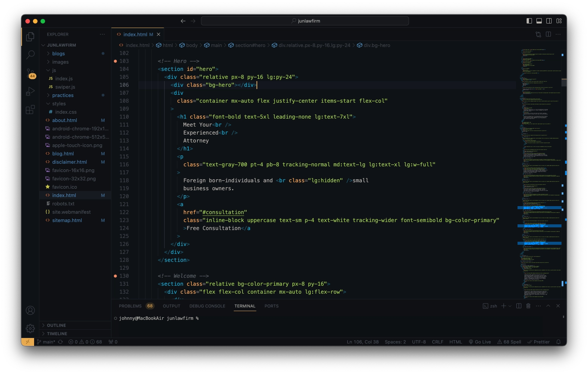Open robots.txt file
588x374 pixels.
click(x=75, y=203)
